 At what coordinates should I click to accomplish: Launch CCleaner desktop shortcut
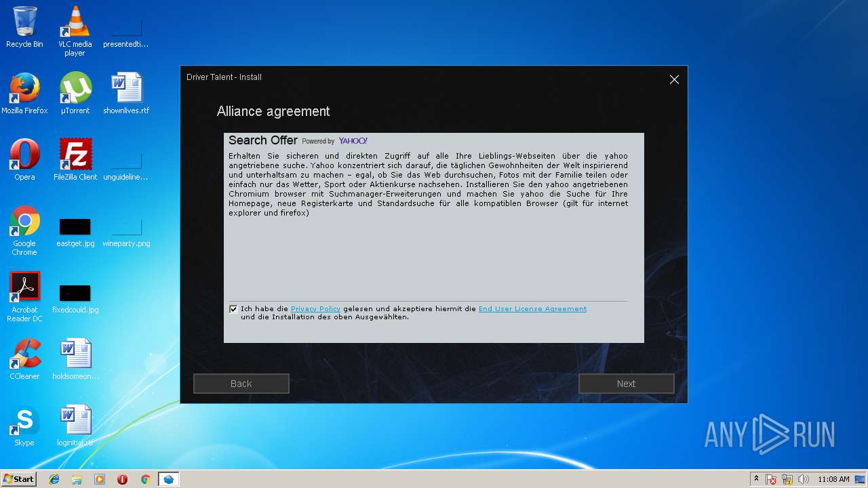click(24, 359)
